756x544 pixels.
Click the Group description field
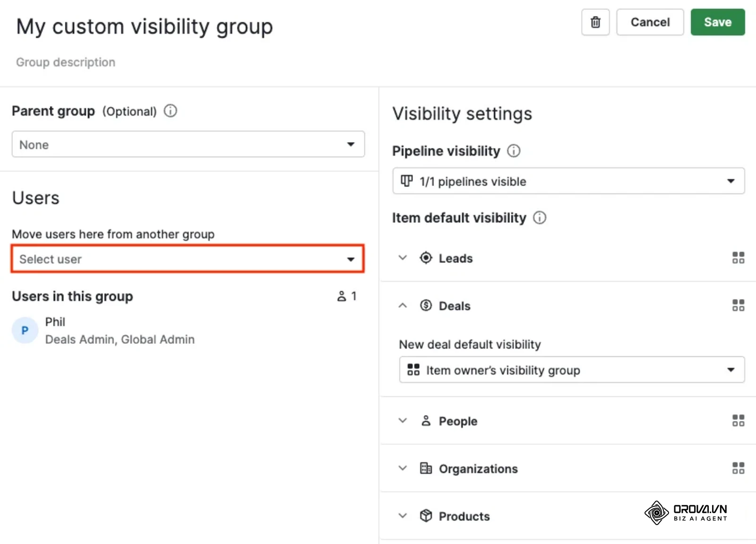tap(66, 62)
